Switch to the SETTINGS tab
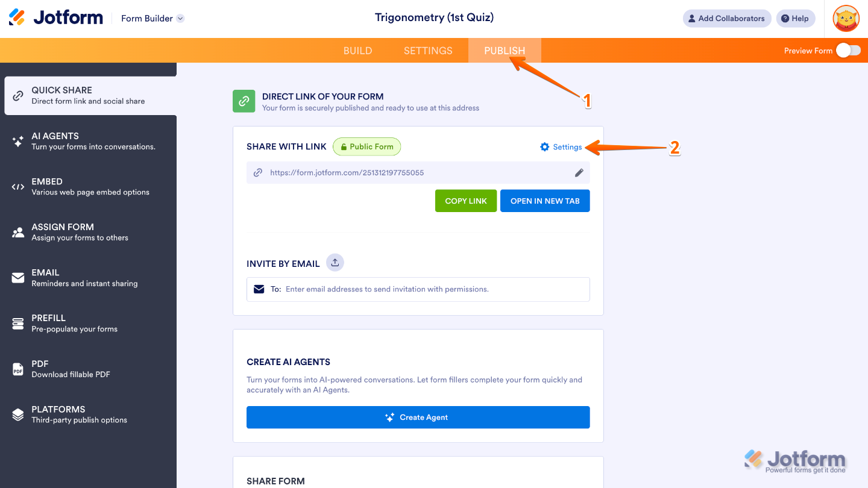The image size is (868, 488). pos(428,51)
